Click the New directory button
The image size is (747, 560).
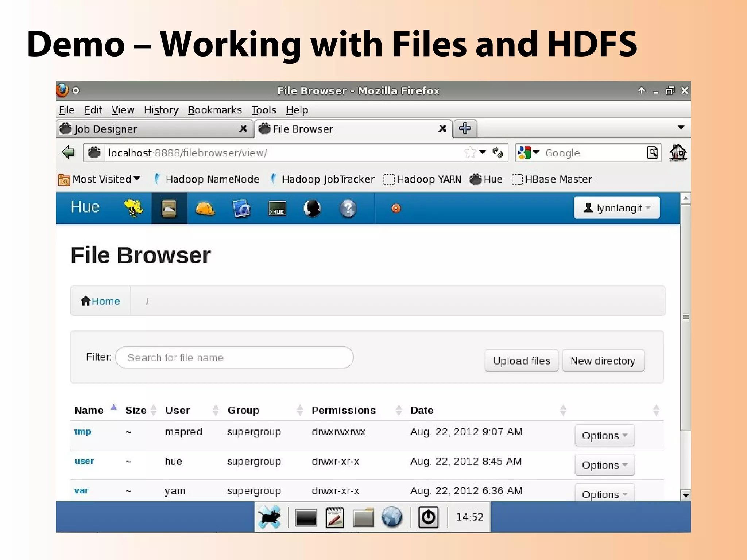tap(603, 361)
